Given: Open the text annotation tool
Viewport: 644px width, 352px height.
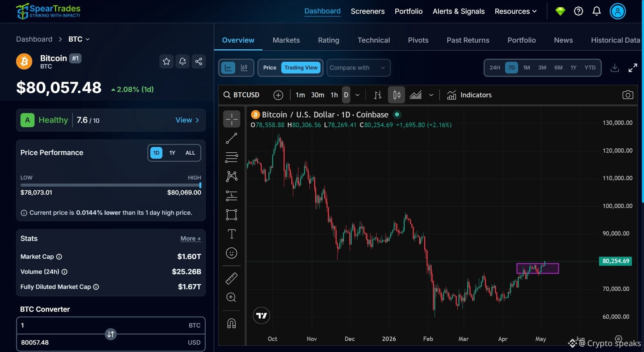Looking at the screenshot, I should tap(232, 234).
